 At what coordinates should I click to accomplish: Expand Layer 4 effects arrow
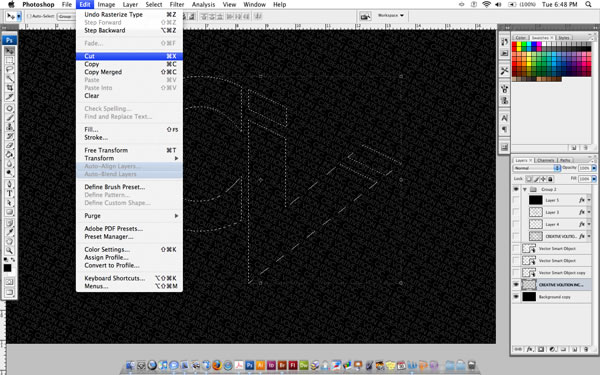coord(589,224)
